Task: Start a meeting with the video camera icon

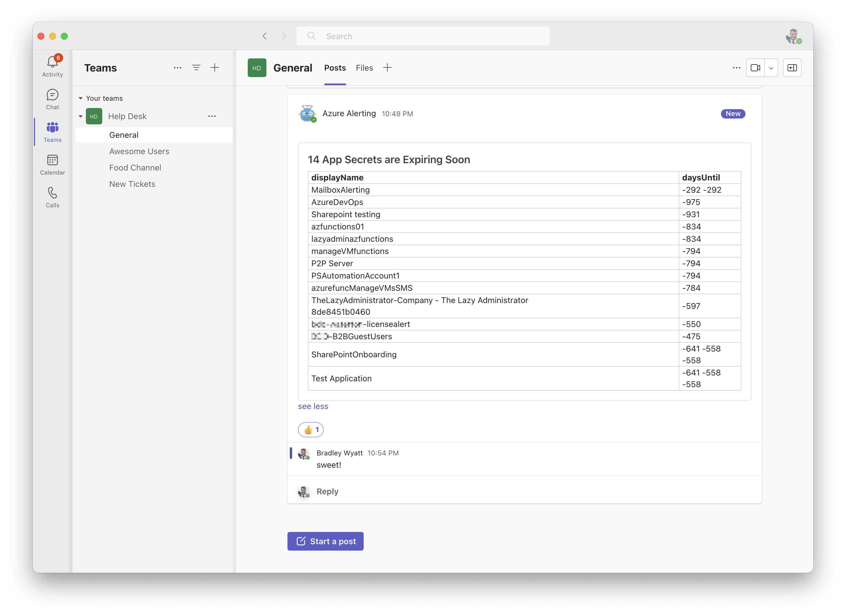Action: pos(755,68)
